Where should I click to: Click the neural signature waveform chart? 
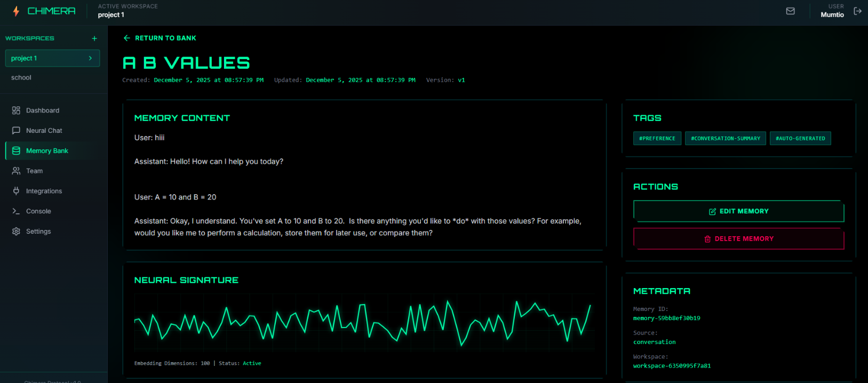[x=364, y=323]
